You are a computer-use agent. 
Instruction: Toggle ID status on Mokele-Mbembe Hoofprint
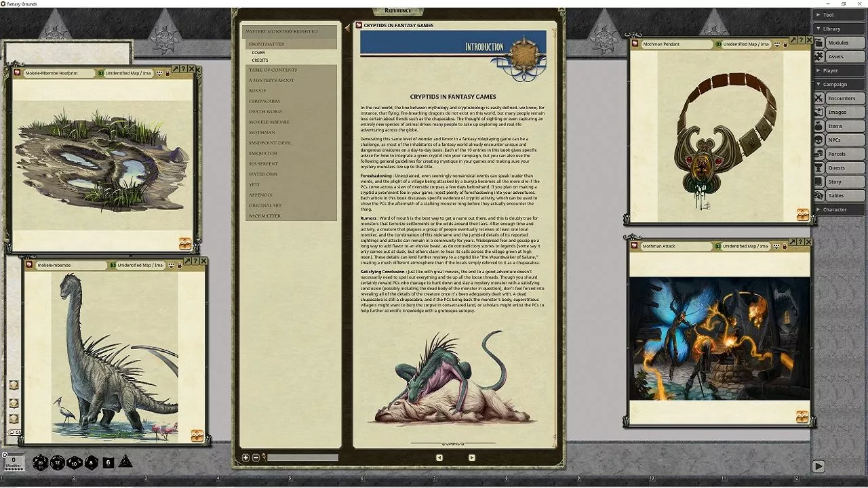click(101, 73)
